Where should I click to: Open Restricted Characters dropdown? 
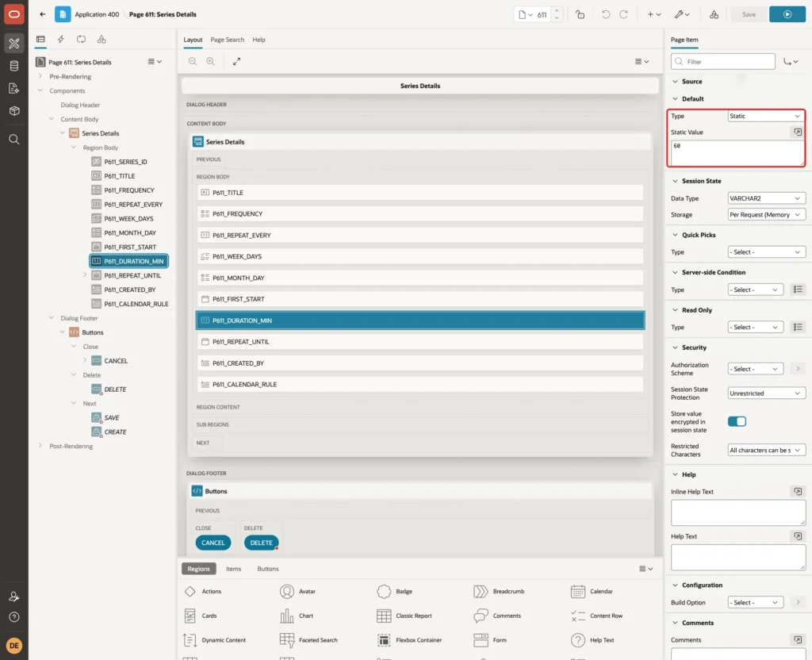[766, 451]
